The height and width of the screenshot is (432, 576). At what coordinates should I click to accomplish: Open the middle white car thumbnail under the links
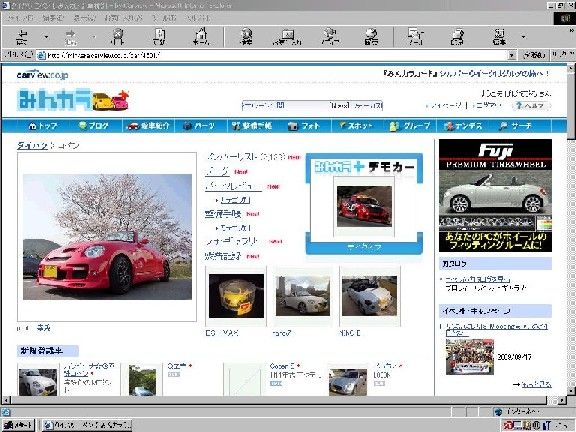[303, 296]
